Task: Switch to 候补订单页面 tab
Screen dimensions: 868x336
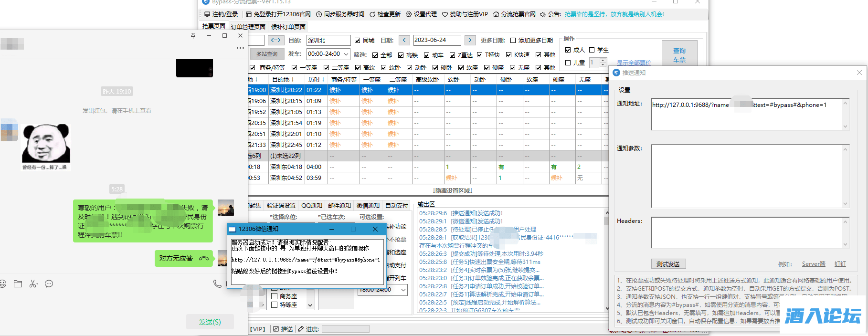Action: 288,27
